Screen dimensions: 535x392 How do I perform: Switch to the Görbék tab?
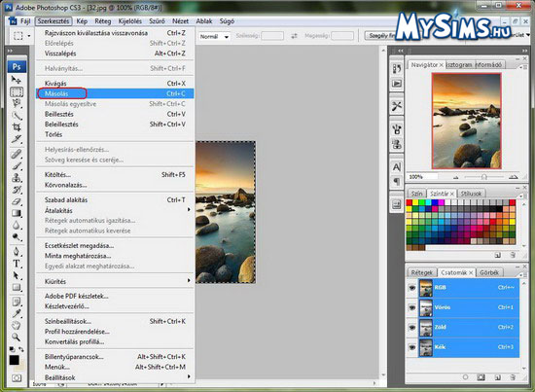(489, 272)
